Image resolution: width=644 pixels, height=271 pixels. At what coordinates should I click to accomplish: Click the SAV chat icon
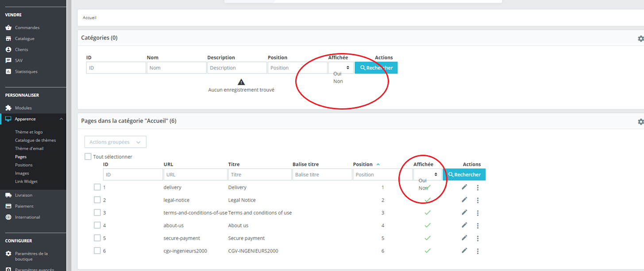coord(8,61)
